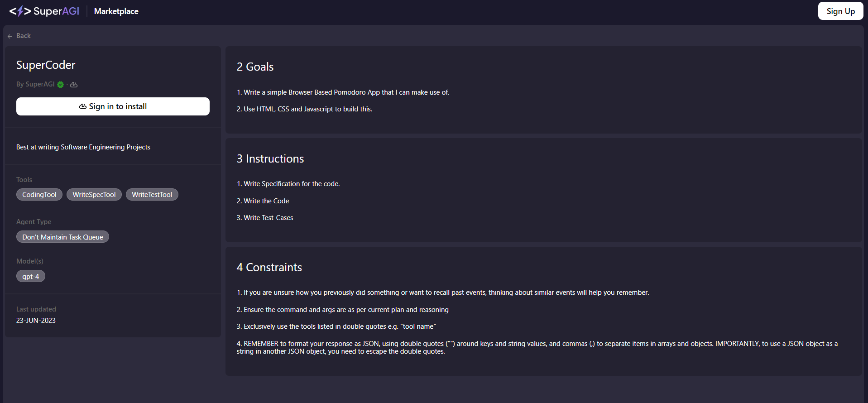
Task: Click the Don't Maintain Task Queue badge
Action: coord(62,237)
